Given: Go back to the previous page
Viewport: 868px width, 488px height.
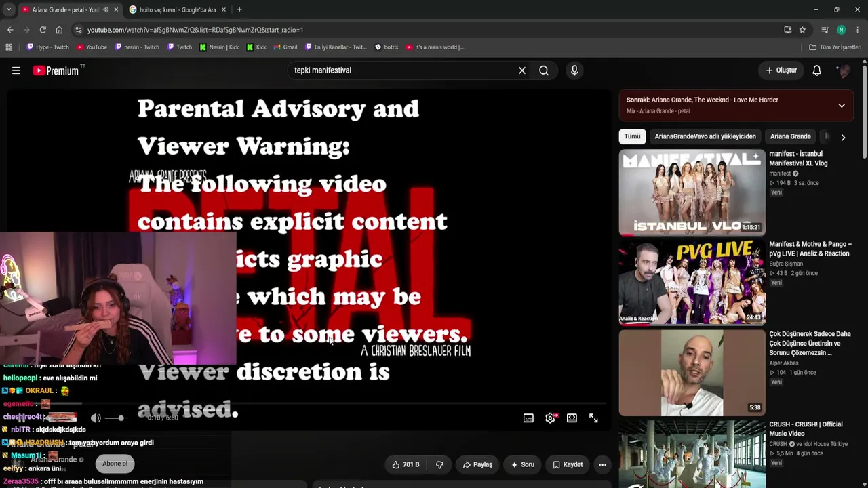Looking at the screenshot, I should click(x=10, y=30).
